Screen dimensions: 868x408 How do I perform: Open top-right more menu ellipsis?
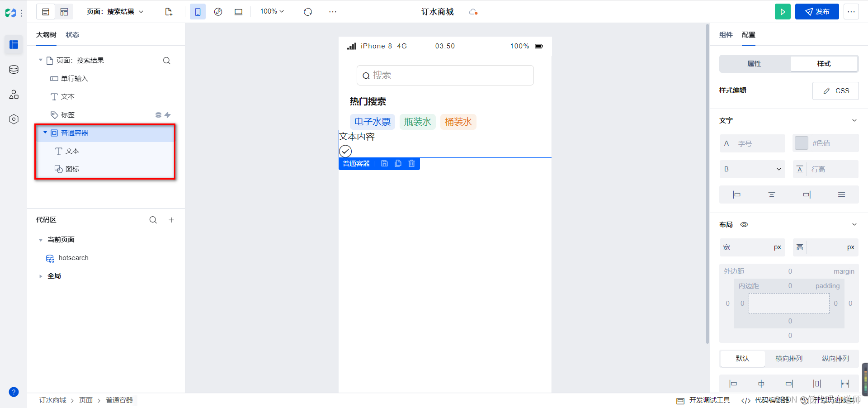click(x=851, y=12)
